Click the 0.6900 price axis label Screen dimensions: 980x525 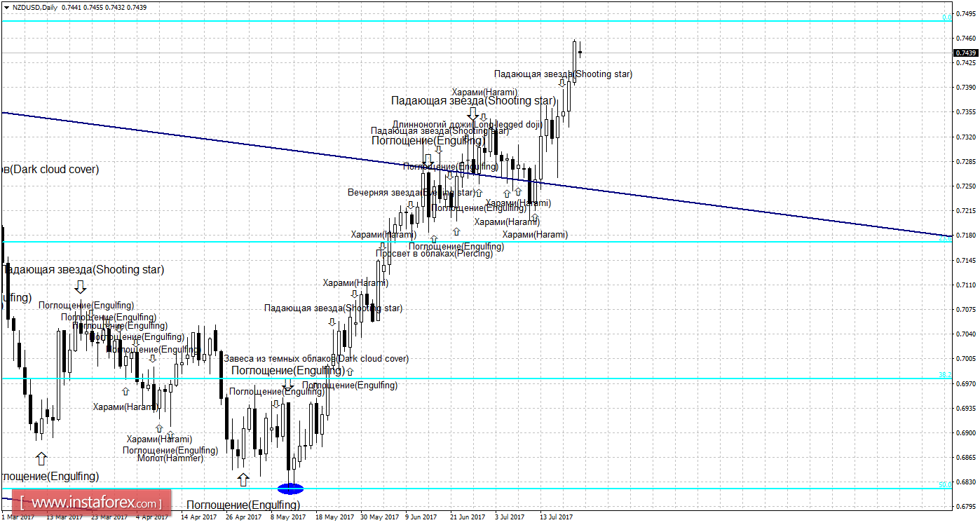point(965,432)
